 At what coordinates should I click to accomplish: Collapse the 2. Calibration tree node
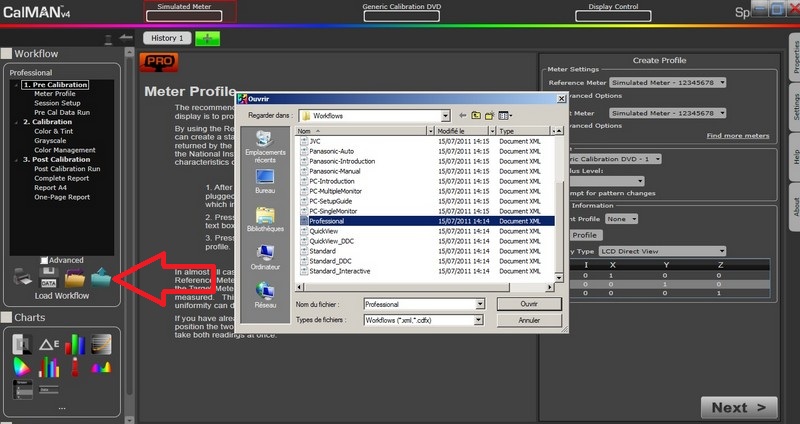[x=16, y=122]
